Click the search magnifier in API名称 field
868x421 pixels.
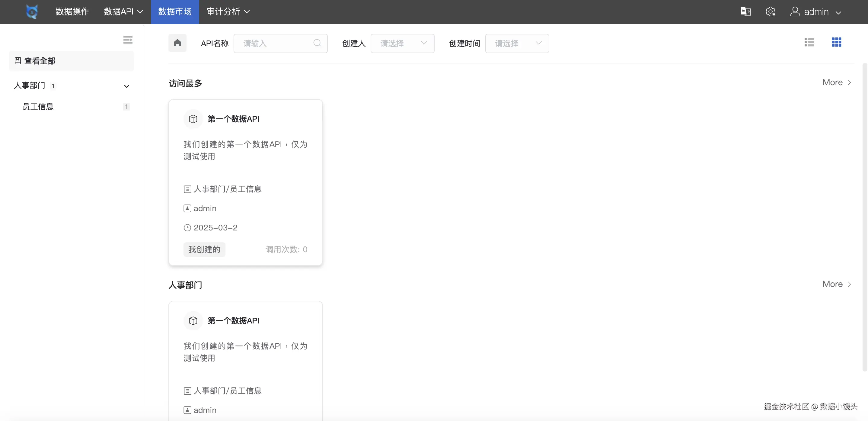click(317, 43)
